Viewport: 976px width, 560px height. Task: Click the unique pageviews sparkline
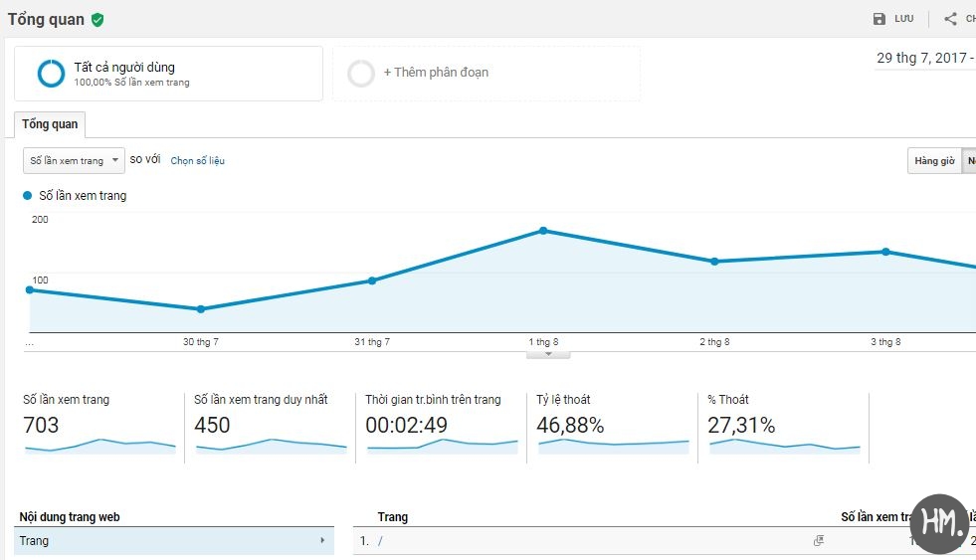click(x=272, y=446)
